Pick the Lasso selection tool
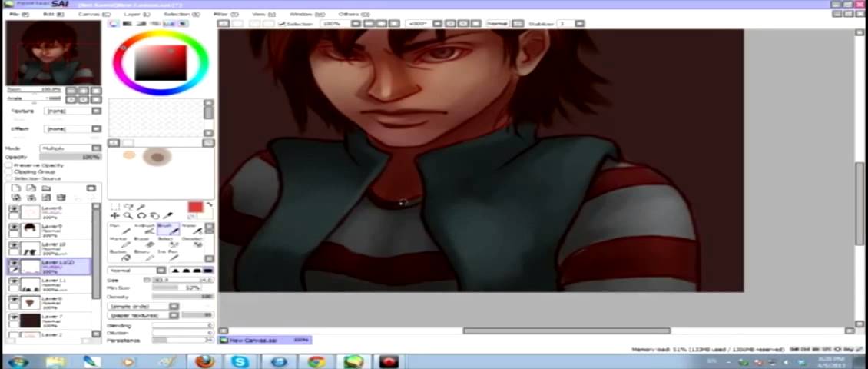This screenshot has height=369, width=868. click(x=128, y=207)
